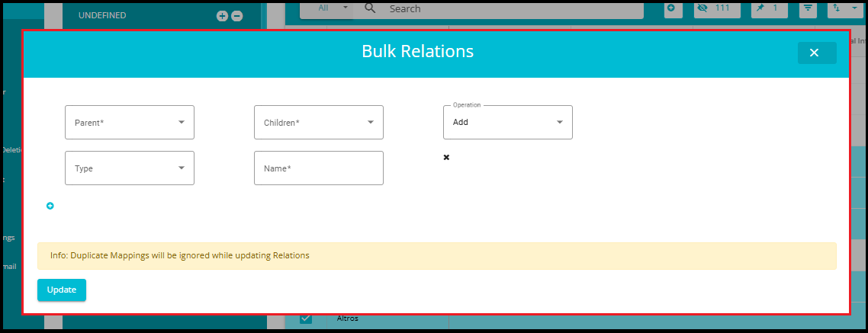Add a new relation row with blue plus

[x=50, y=206]
